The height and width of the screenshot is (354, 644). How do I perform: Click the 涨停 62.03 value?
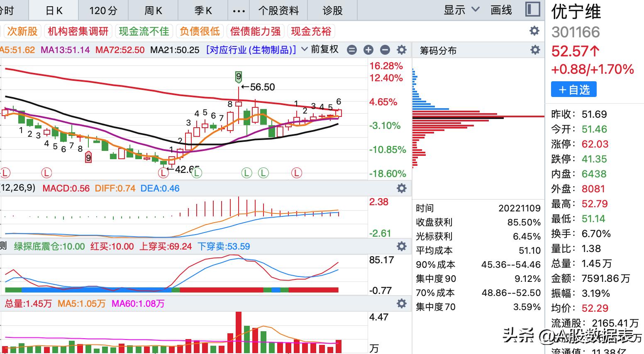pyautogui.click(x=595, y=144)
